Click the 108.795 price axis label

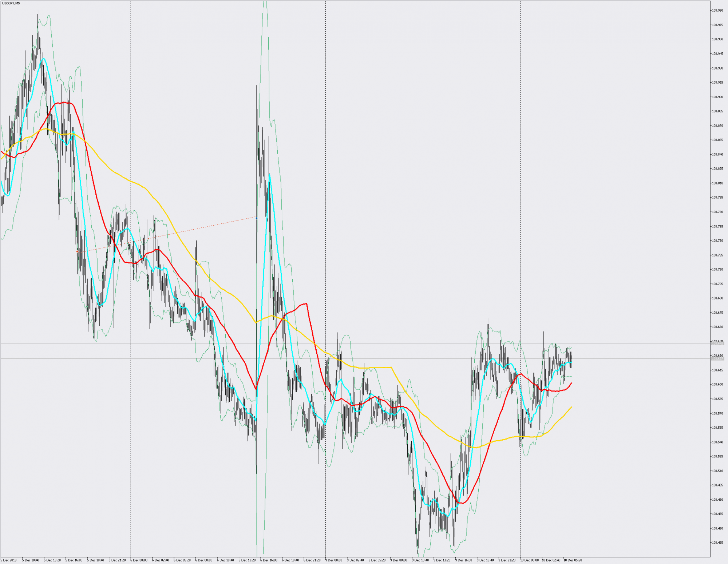(x=717, y=198)
